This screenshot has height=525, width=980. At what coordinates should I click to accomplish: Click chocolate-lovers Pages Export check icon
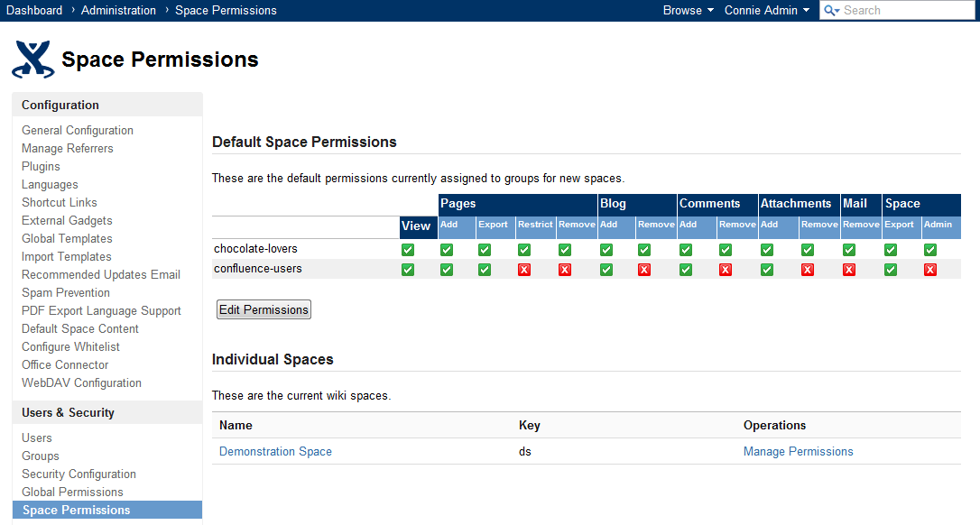(x=485, y=250)
